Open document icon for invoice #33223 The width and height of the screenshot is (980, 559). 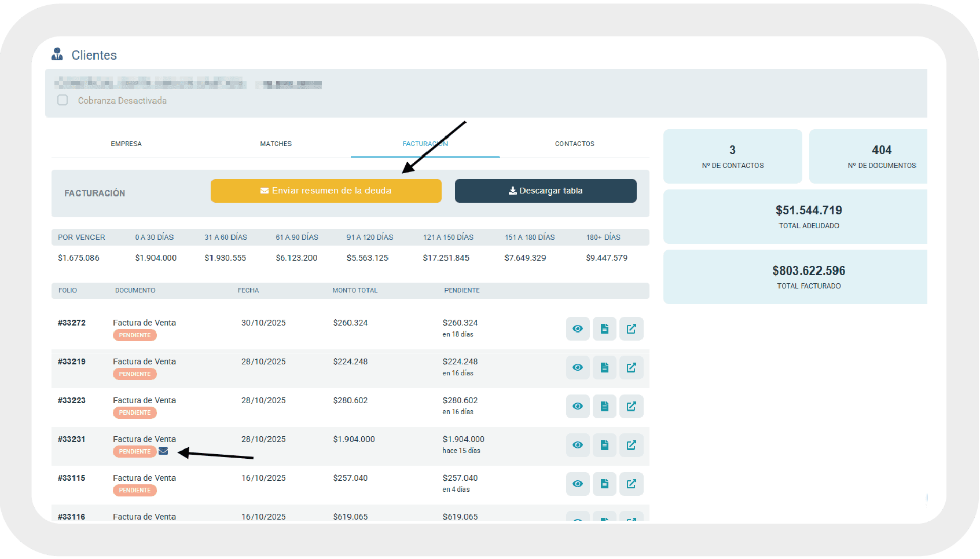(604, 407)
